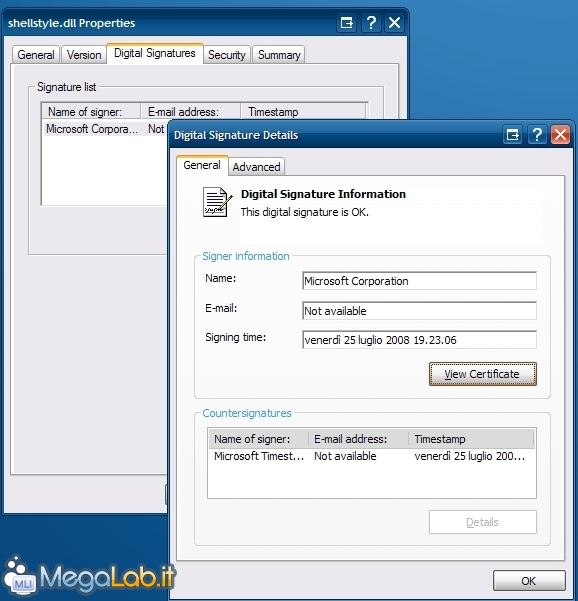Select the Microsoft Timestamp countersignature row
578x601 pixels.
tap(371, 456)
